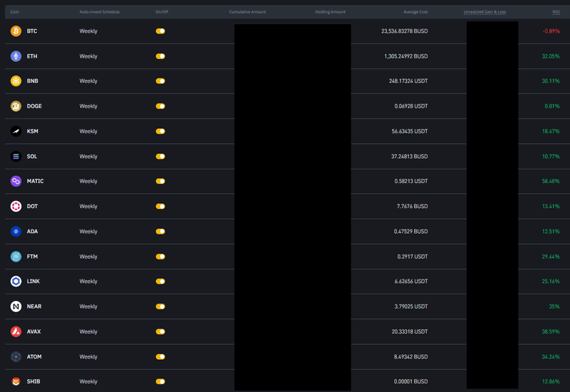This screenshot has height=392, width=570.
Task: Click the AVAX coin icon
Action: click(x=16, y=331)
